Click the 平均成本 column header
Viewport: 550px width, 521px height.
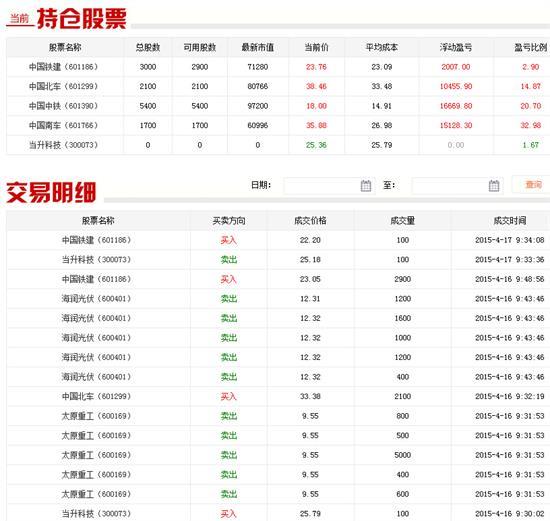(382, 47)
